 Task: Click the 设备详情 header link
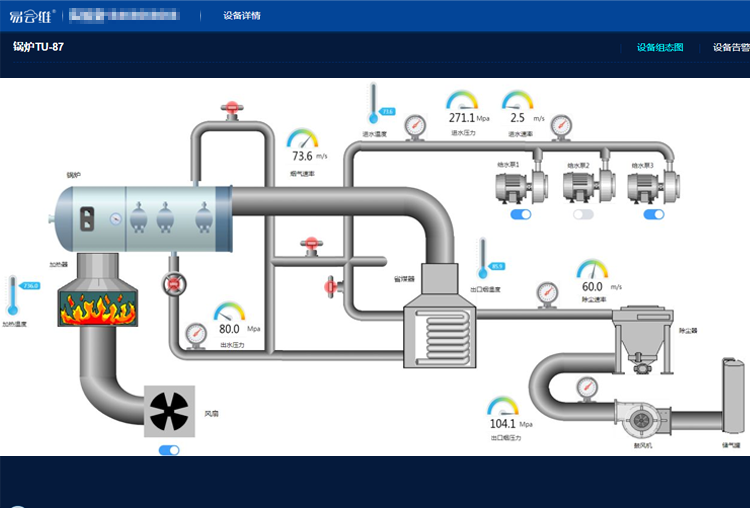[x=241, y=16]
